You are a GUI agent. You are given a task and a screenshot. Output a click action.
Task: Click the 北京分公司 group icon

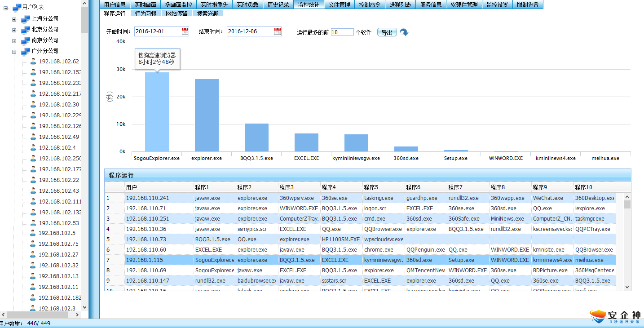[x=26, y=30]
